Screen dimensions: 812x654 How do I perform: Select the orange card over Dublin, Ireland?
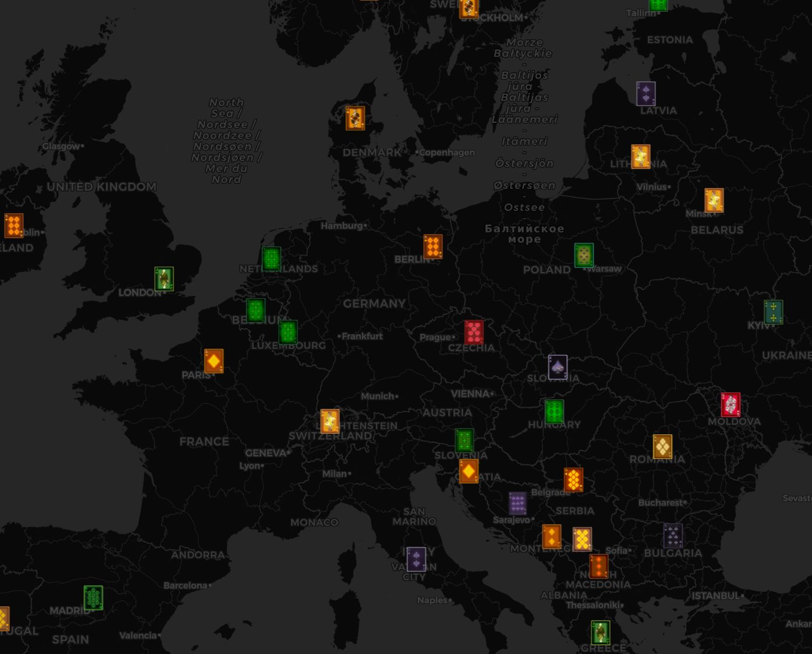pyautogui.click(x=13, y=225)
